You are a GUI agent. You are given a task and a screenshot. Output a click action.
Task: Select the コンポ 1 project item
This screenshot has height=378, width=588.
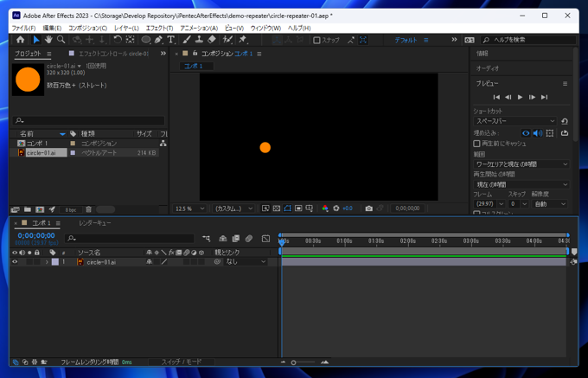[x=35, y=144]
